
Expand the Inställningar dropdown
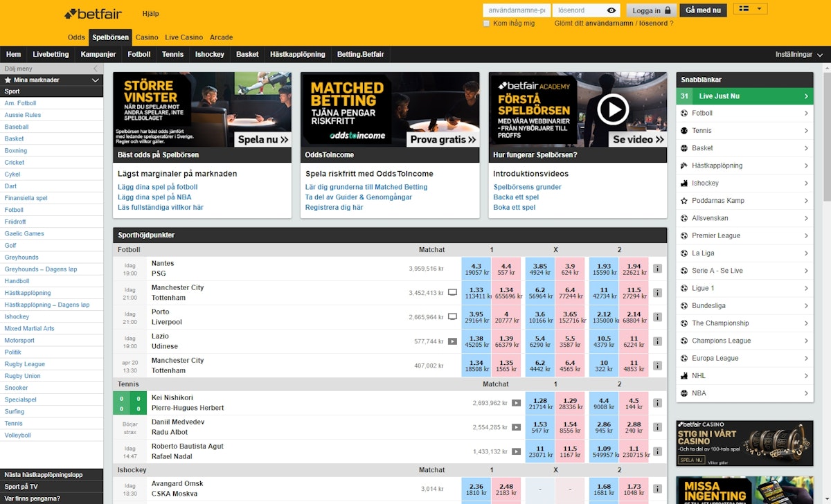click(799, 55)
